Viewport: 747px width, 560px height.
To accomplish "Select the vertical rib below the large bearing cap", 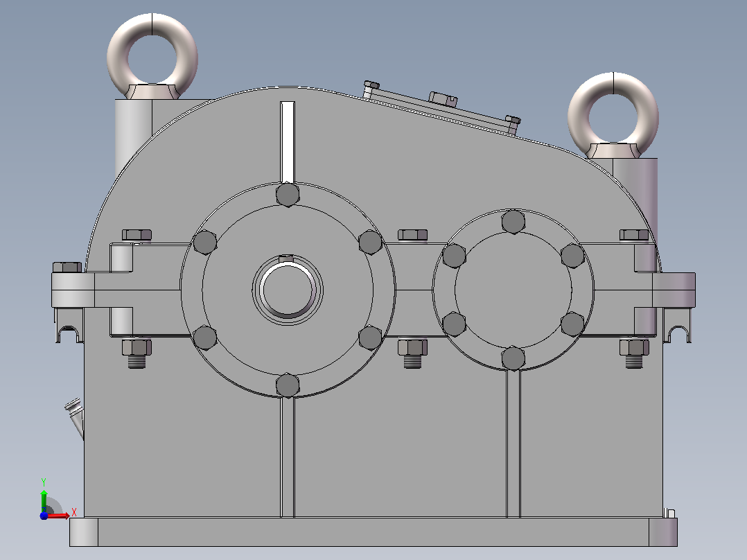I will coord(288,457).
